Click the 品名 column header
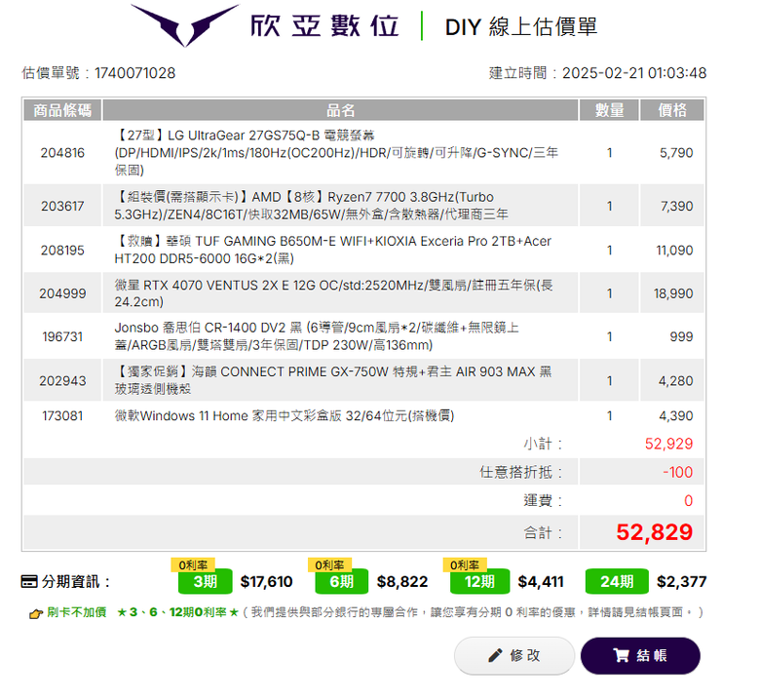The width and height of the screenshot is (760, 700). (340, 110)
